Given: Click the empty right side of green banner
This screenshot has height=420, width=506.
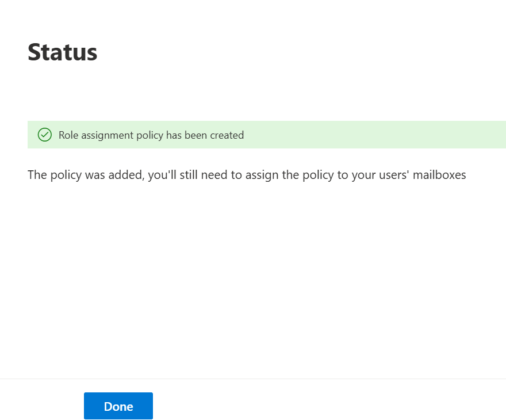Looking at the screenshot, I should [402, 135].
